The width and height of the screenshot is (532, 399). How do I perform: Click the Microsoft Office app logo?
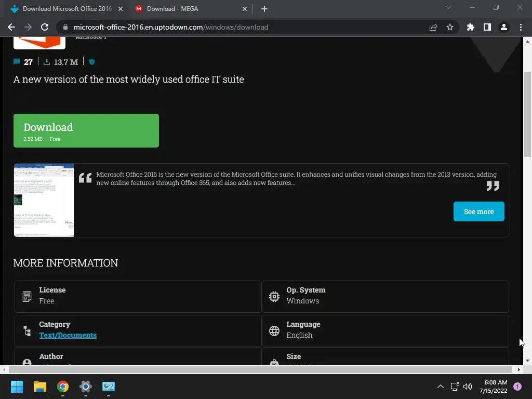(39, 43)
